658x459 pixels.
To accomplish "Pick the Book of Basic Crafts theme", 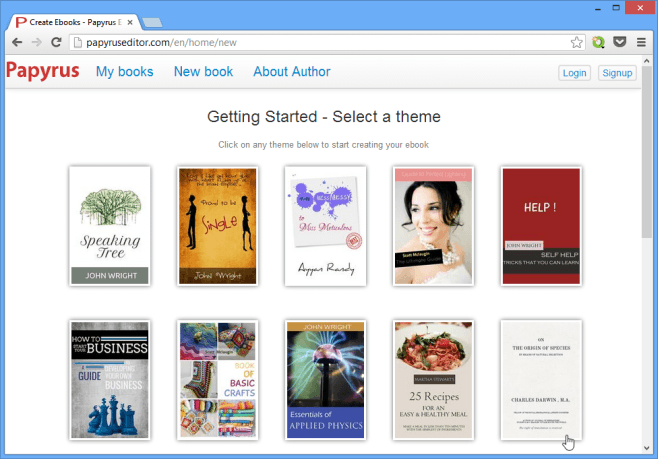I will point(217,380).
